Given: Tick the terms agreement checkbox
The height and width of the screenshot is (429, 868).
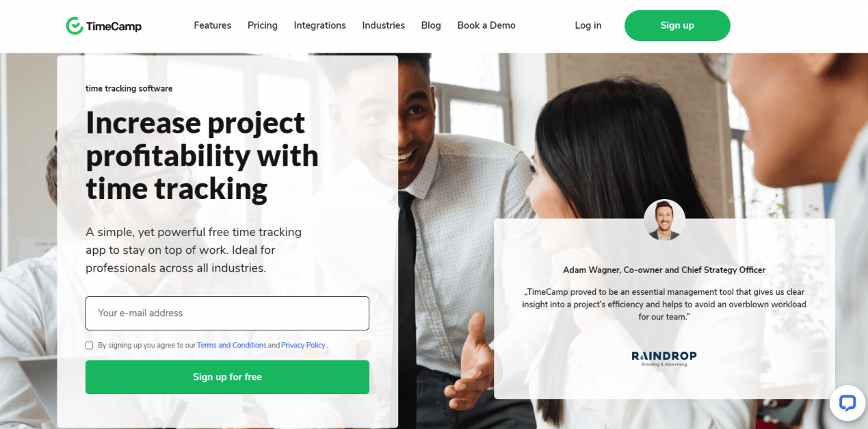Looking at the screenshot, I should coord(89,346).
